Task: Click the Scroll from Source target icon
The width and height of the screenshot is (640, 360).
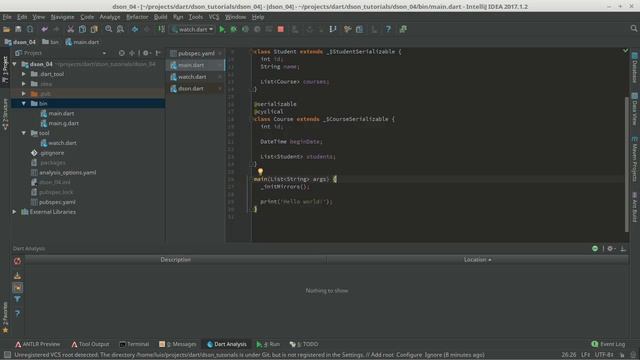Action: [122, 53]
